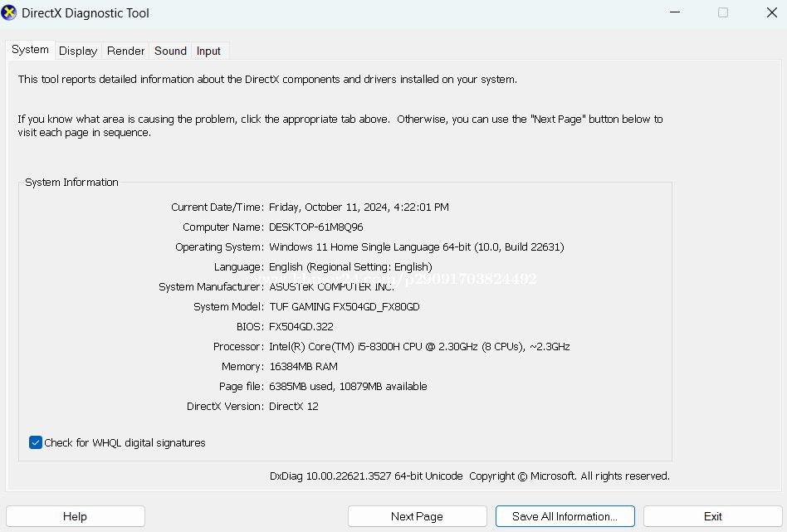This screenshot has width=787, height=532.
Task: Click the BIOS field label
Action: point(251,327)
